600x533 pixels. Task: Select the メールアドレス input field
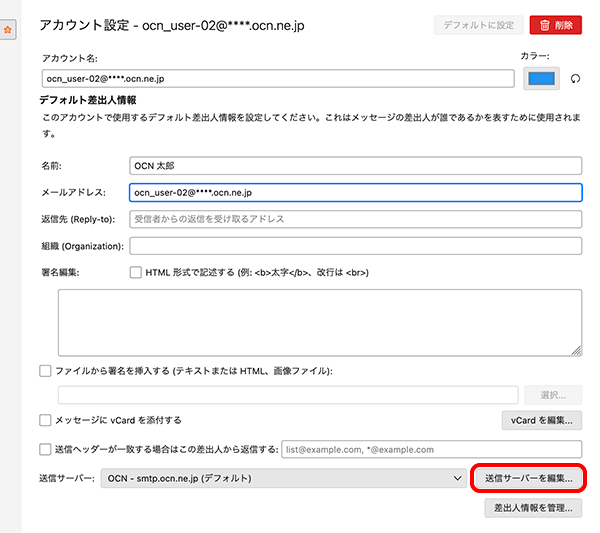coord(355,192)
